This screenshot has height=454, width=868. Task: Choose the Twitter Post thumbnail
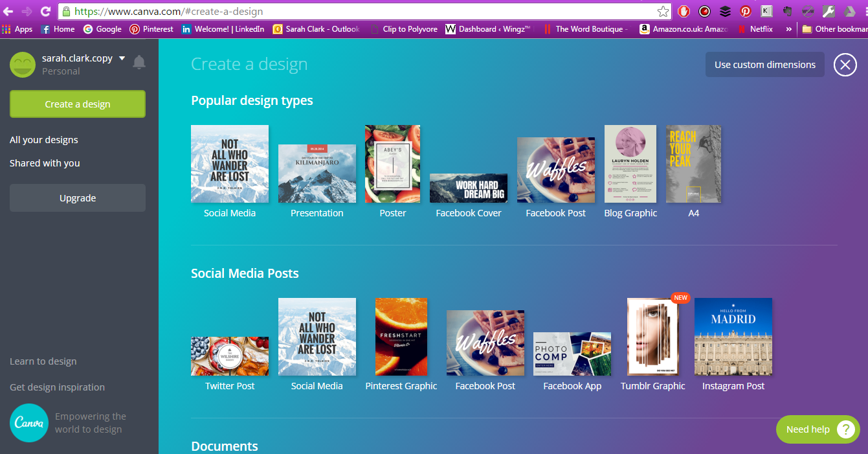click(230, 356)
